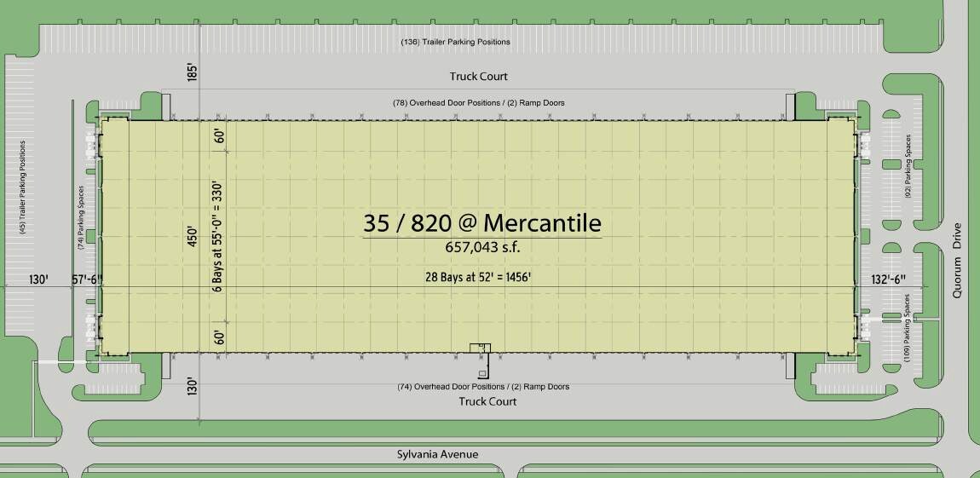Click the '450'' building depth dimension

[193, 238]
